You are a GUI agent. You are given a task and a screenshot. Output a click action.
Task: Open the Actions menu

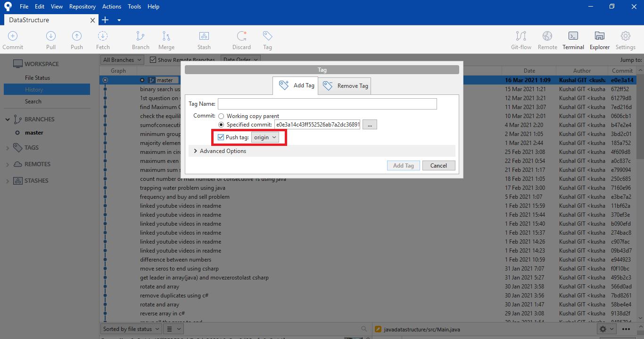click(x=112, y=7)
